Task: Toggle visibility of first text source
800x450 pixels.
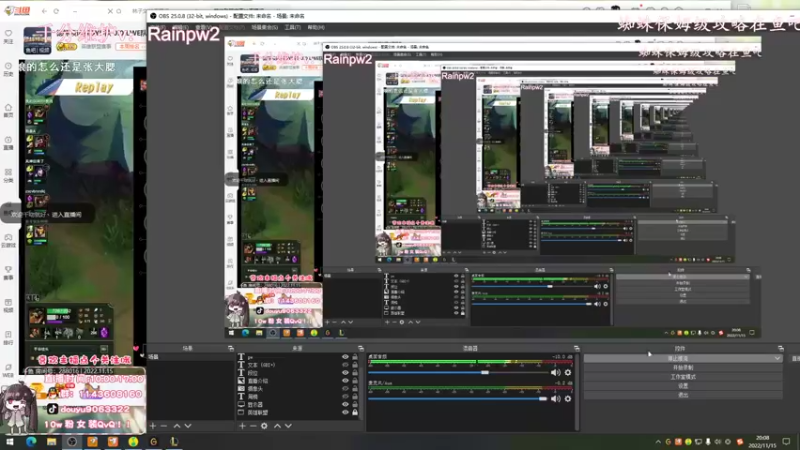Action: click(x=345, y=357)
